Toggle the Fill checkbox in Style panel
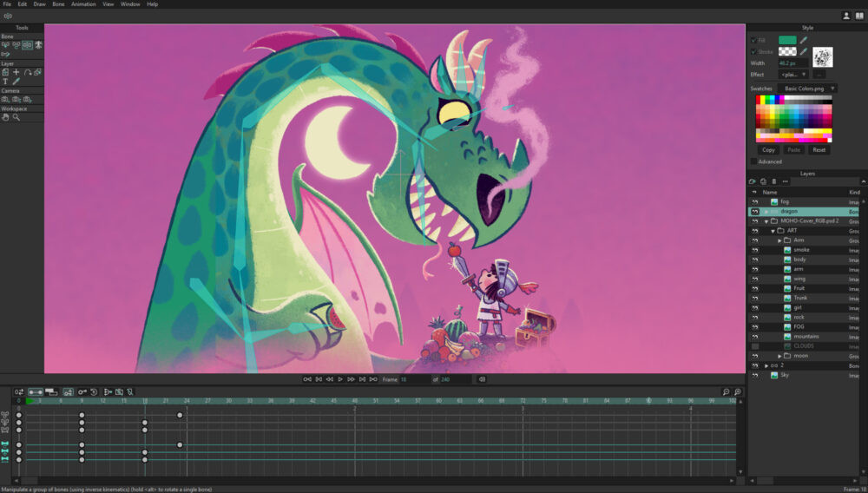868x493 pixels. (x=753, y=40)
